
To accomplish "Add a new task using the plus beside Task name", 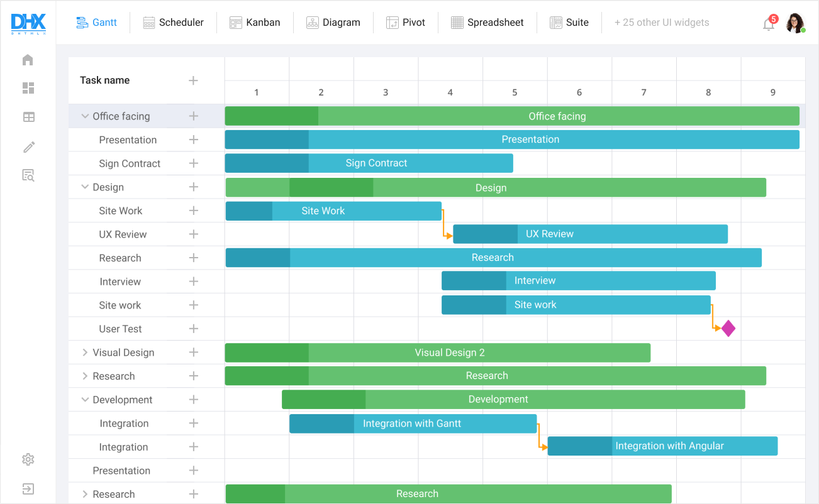I will click(x=193, y=80).
